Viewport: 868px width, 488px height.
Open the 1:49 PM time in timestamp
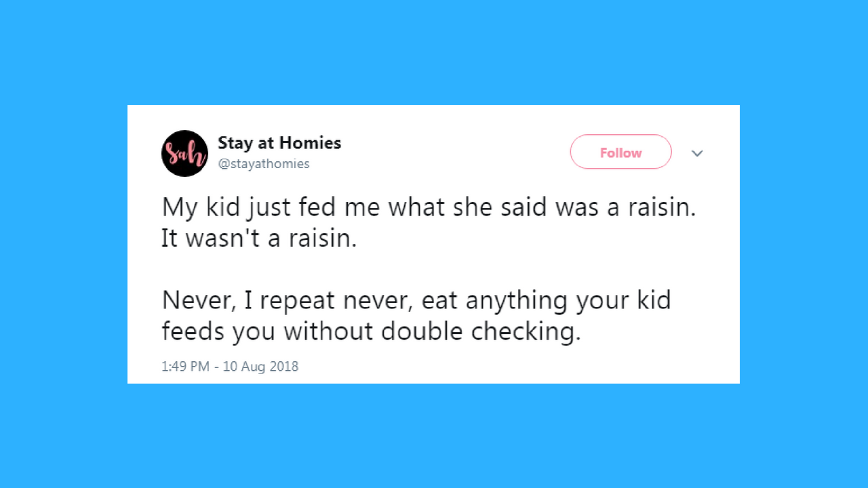(x=184, y=367)
